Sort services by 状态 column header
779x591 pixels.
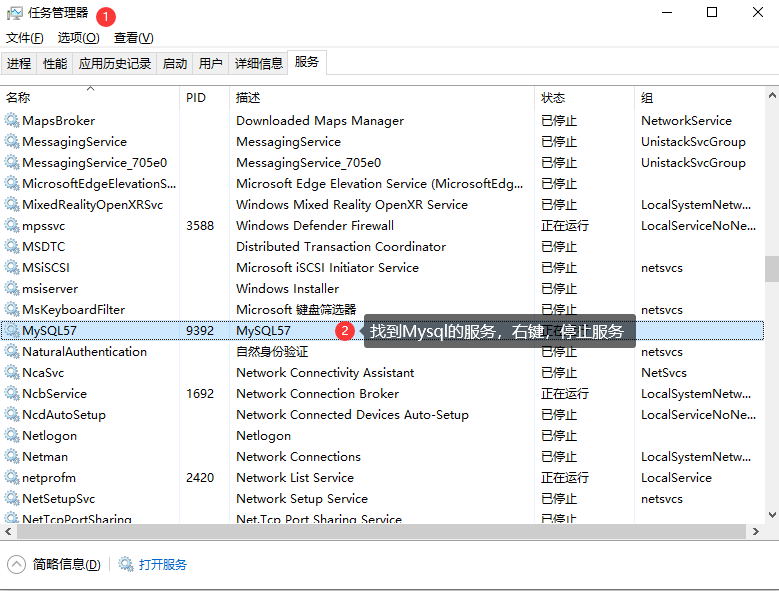[x=553, y=98]
